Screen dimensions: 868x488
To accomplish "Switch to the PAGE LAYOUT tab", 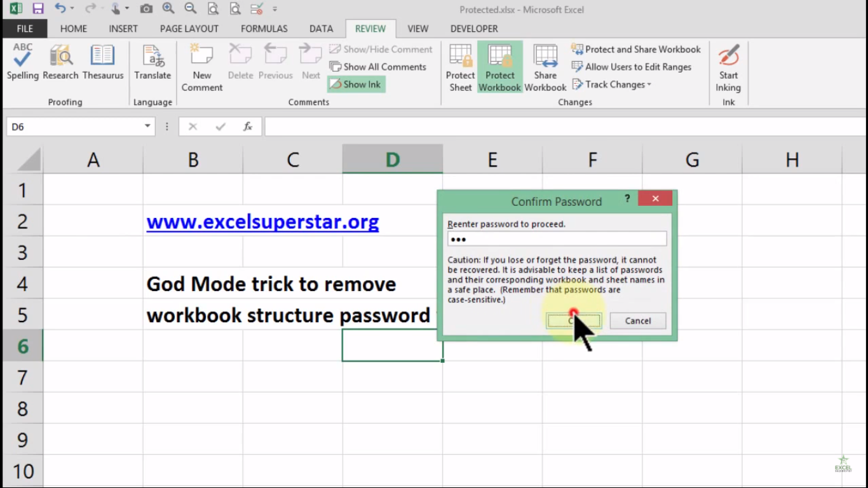I will [x=189, y=29].
